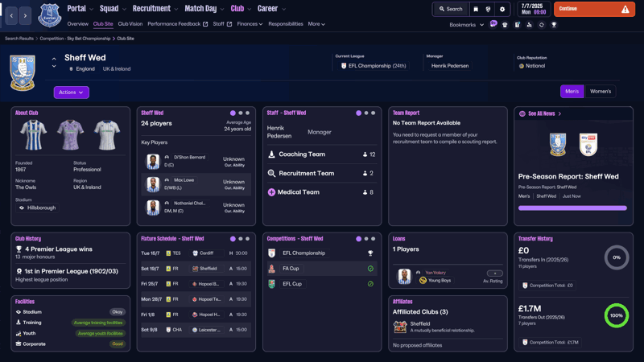Viewport: 644px width, 362px height.
Task: Open the Overview tab
Action: coord(77,24)
